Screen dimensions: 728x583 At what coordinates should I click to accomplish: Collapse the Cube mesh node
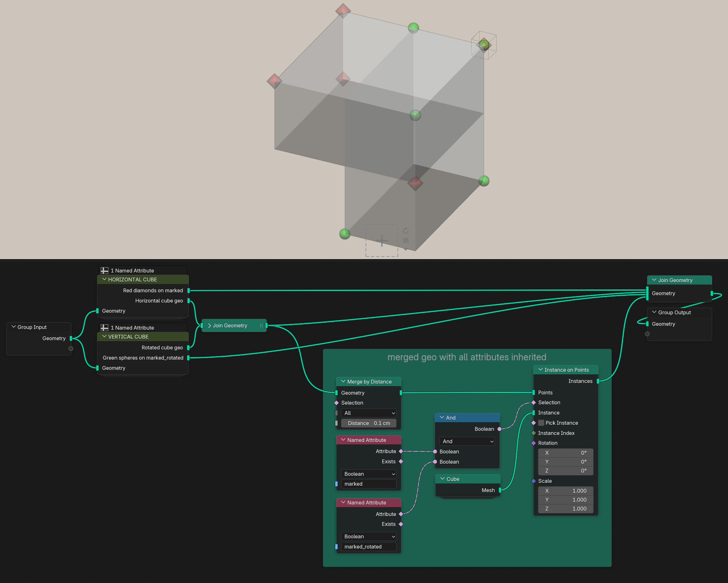point(443,479)
